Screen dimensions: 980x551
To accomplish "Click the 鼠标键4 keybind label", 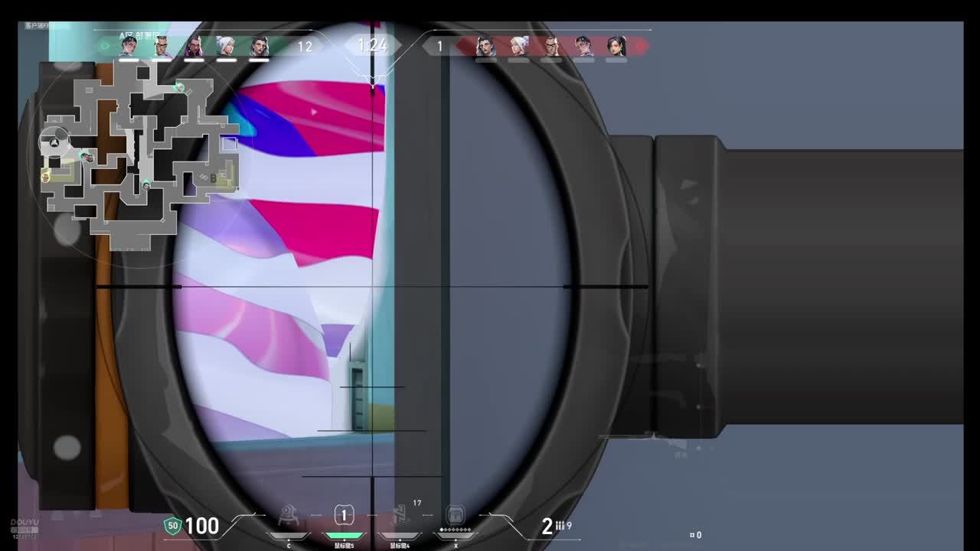I will point(400,546).
